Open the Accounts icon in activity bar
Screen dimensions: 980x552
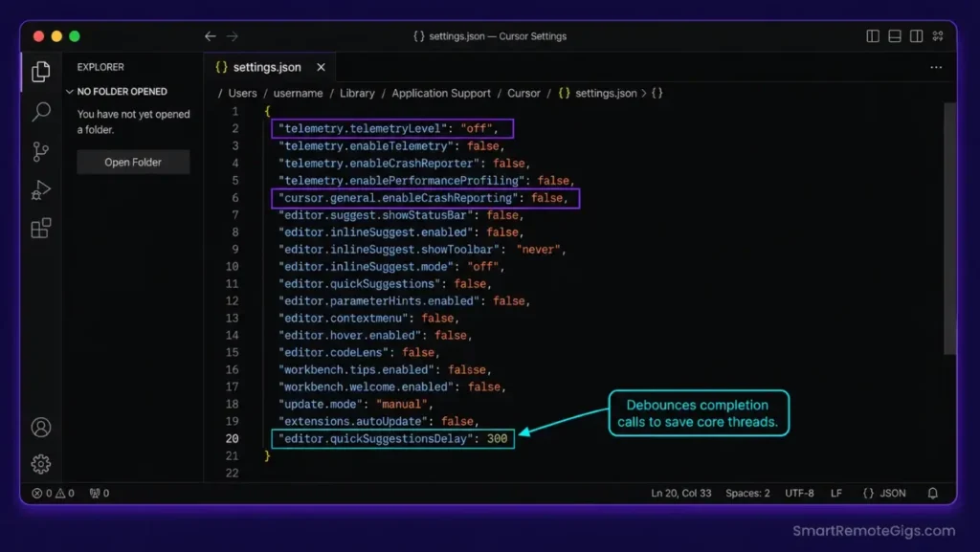(x=41, y=427)
